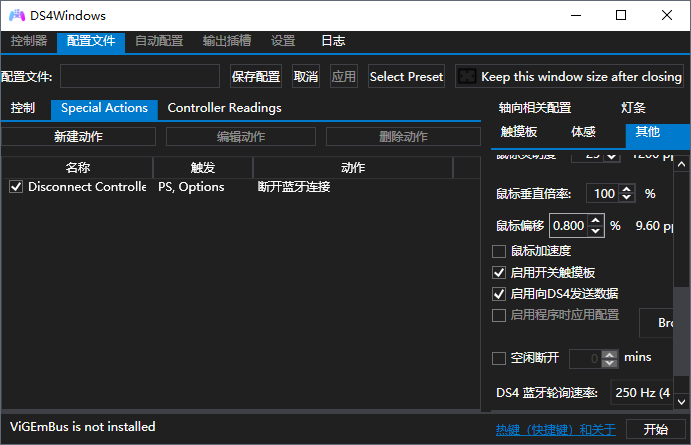Click the ViGEmBus is not installed status text
Image resolution: width=691 pixels, height=445 pixels.
pyautogui.click(x=82, y=426)
